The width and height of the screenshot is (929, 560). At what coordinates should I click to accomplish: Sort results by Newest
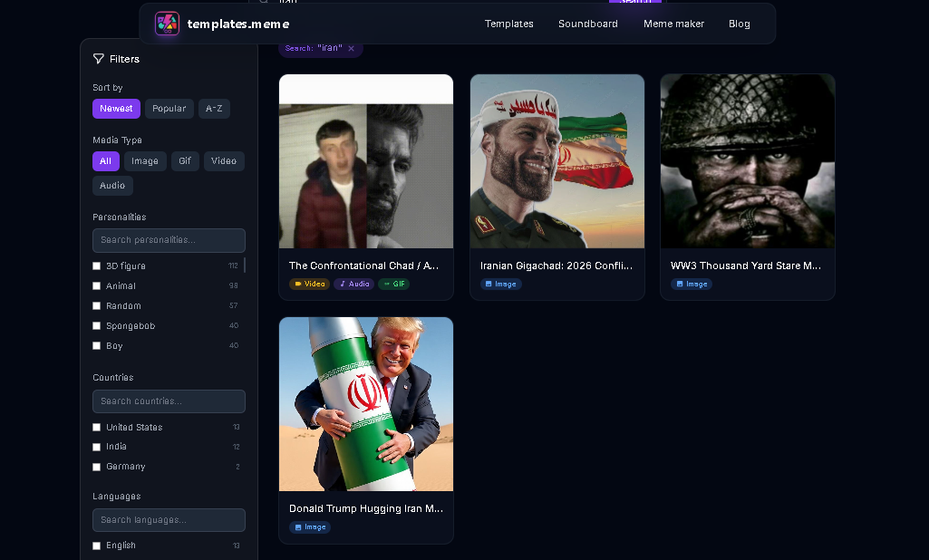pyautogui.click(x=116, y=109)
